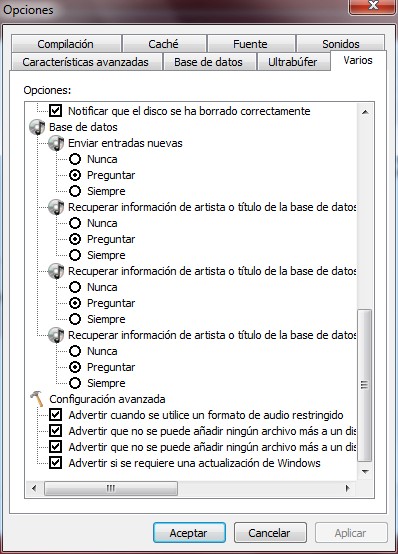Click the Aceptar button
The image size is (398, 554).
189,532
